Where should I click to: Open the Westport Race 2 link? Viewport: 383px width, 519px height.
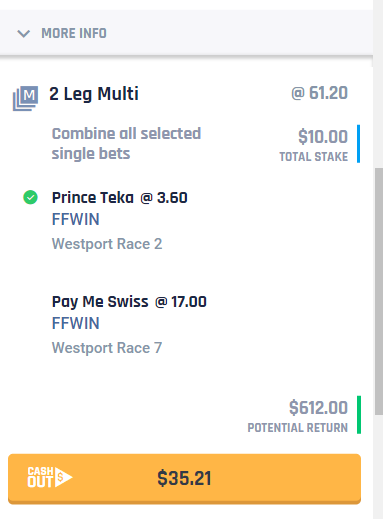(107, 244)
